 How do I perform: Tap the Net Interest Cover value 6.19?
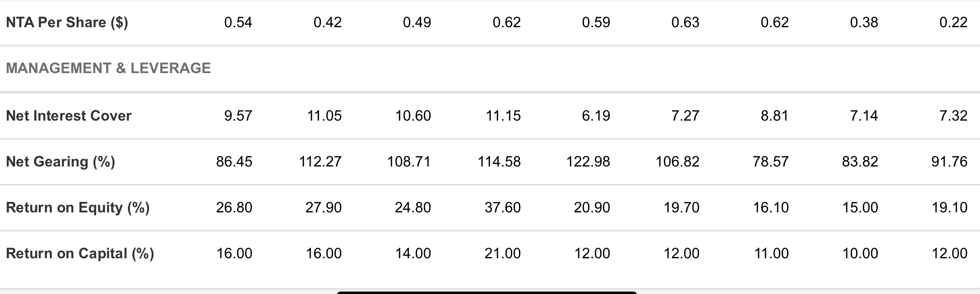point(596,116)
